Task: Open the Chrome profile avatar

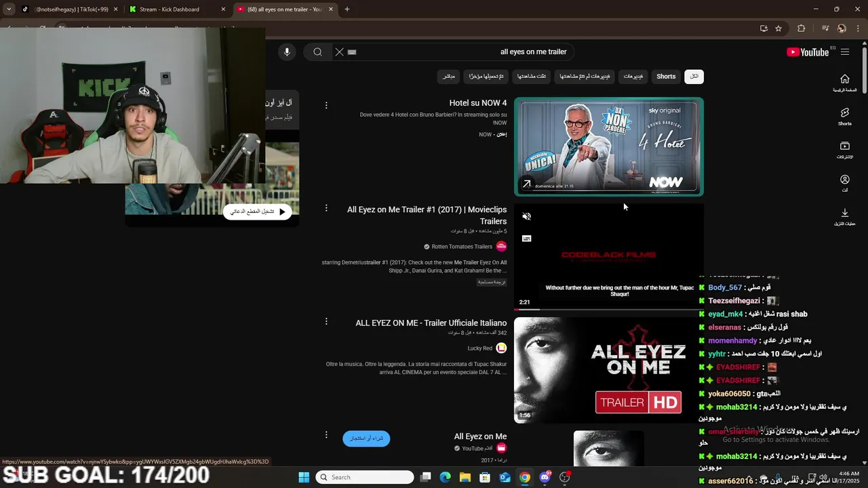Action: click(842, 28)
